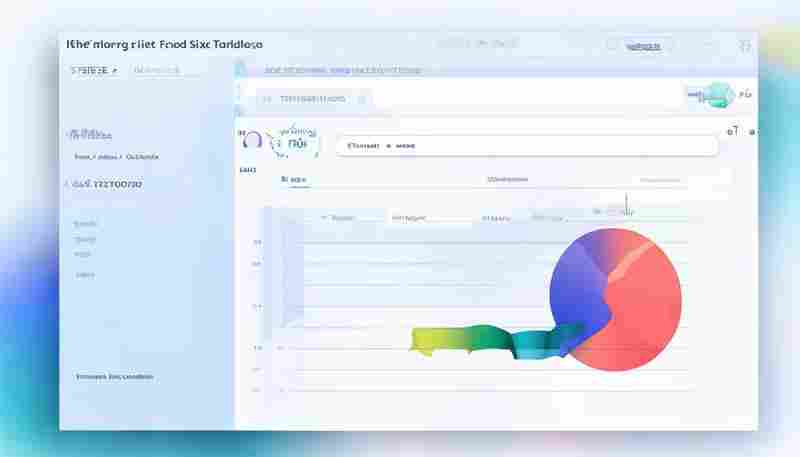This screenshot has height=457, width=800.
Task: Click the tag chip inside the top search bar
Action: 314,99
